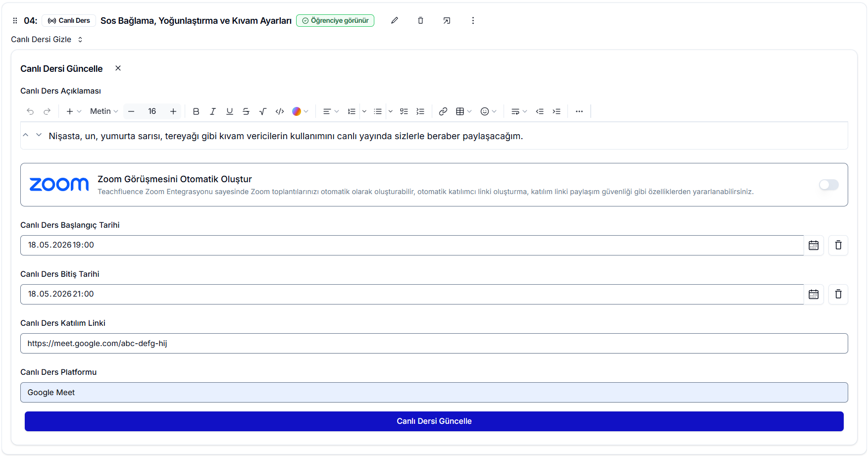868x456 pixels.
Task: Submit with the blue Canlı Dersi Güncelle button
Action: (x=434, y=421)
